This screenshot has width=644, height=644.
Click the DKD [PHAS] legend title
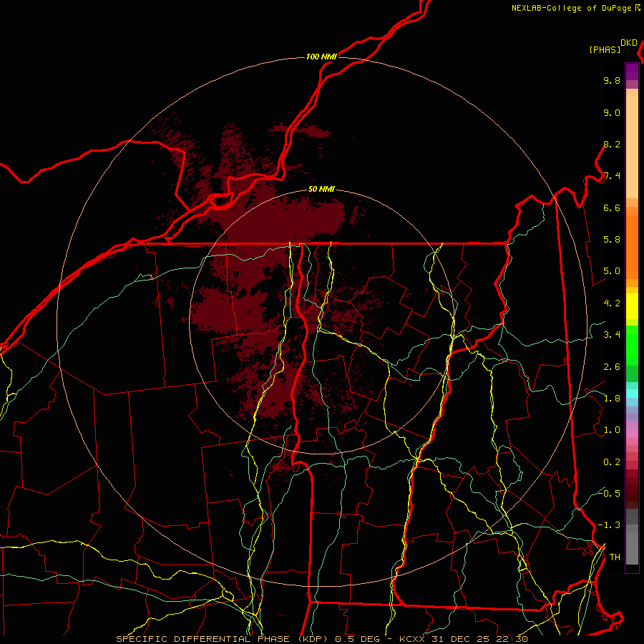(613, 46)
